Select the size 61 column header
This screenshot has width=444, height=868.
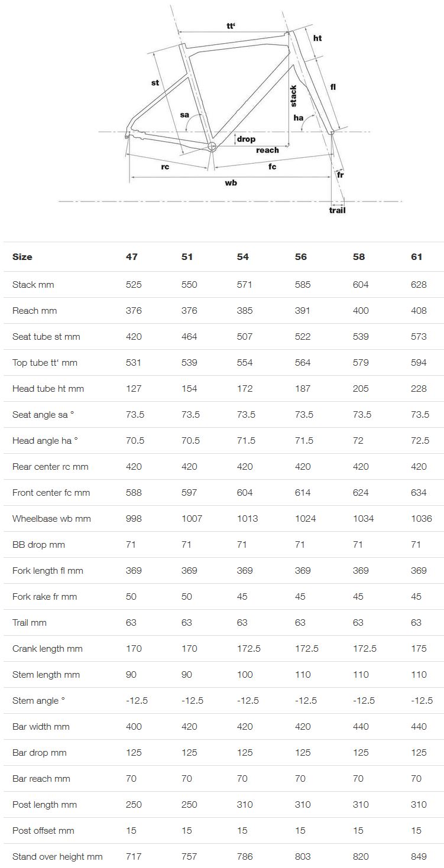click(x=417, y=257)
